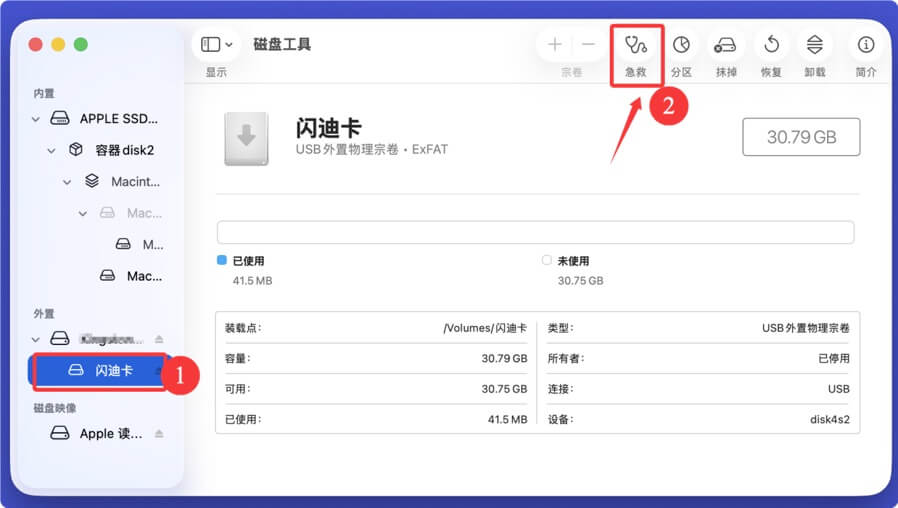Image resolution: width=898 pixels, height=508 pixels.
Task: Collapse the APPLE SSD disclosure chevron
Action: [36, 119]
